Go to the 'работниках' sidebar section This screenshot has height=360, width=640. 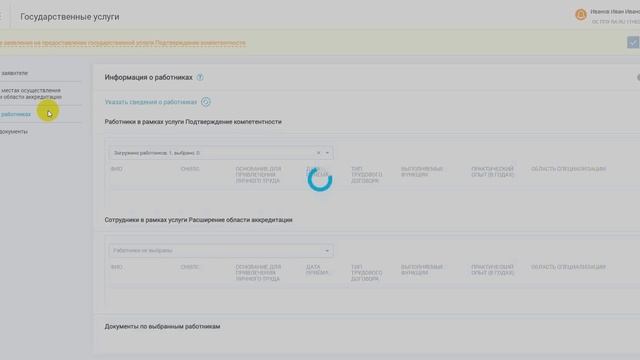(x=16, y=114)
